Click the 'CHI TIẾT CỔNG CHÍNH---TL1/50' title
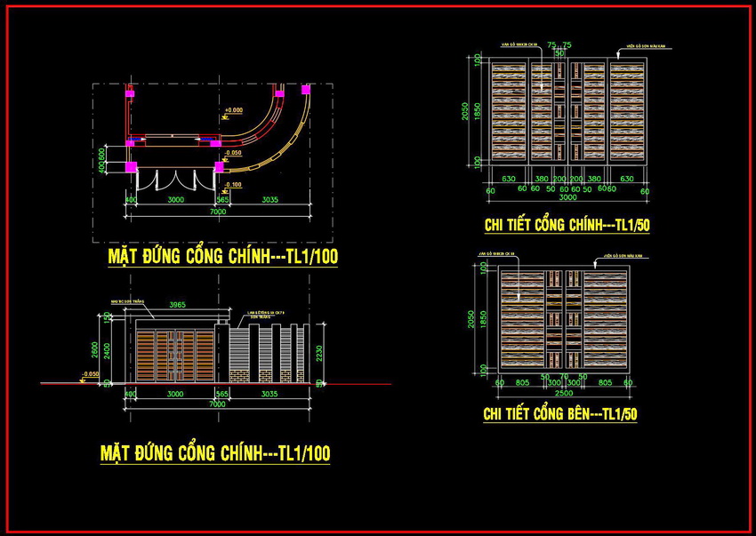The image size is (756, 536). tap(567, 226)
